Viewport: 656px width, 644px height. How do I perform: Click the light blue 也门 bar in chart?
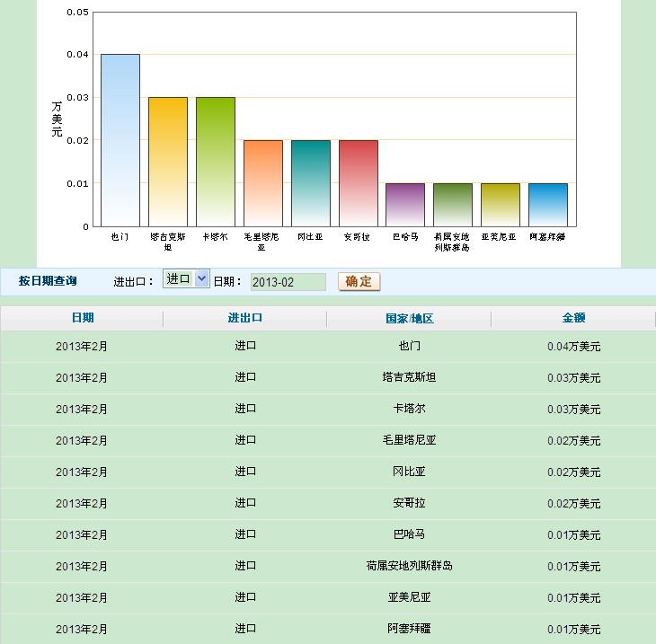120,139
